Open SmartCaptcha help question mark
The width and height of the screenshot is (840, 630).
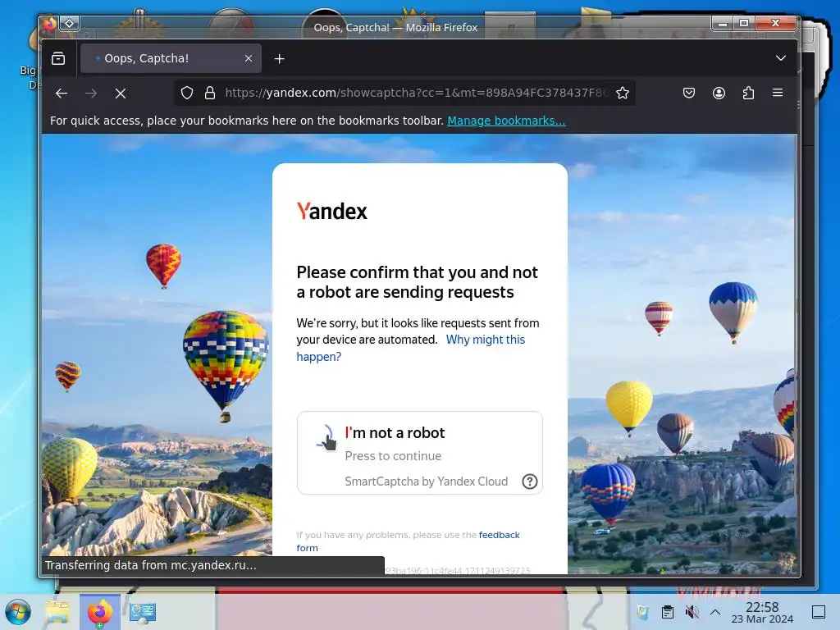tap(529, 482)
